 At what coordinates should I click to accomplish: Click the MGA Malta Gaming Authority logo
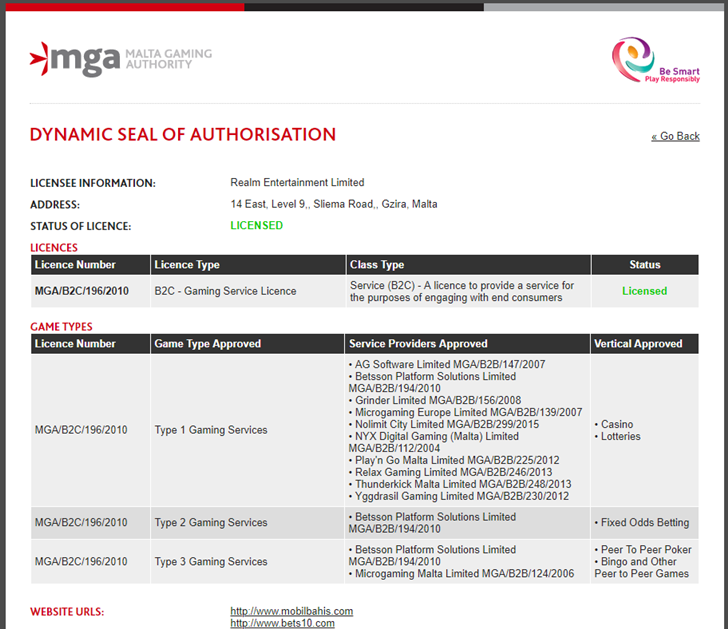121,59
